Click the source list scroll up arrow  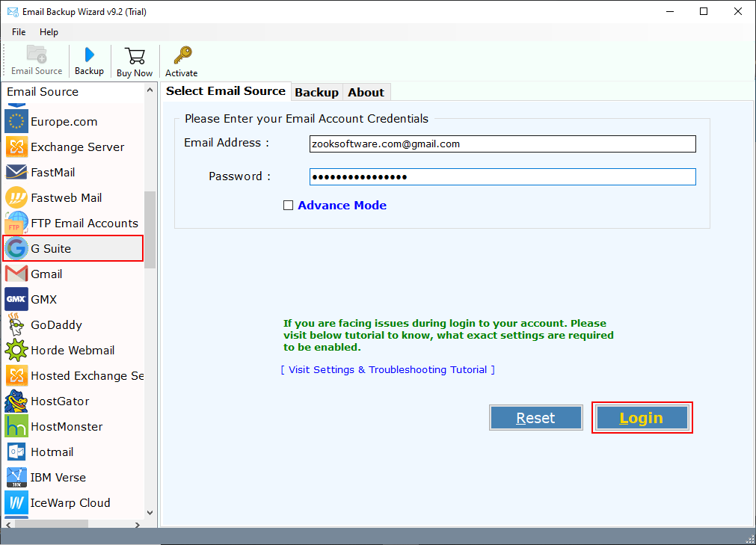click(x=150, y=90)
